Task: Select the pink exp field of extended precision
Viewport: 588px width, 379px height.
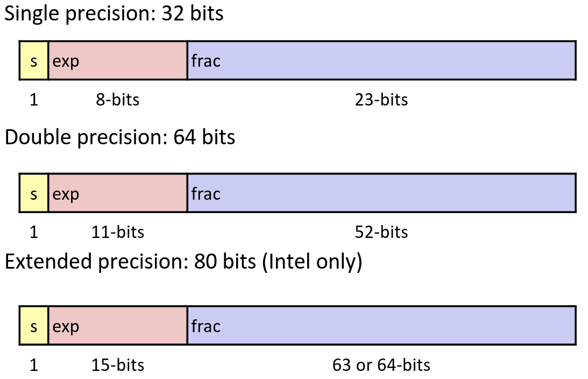Action: tap(118, 325)
